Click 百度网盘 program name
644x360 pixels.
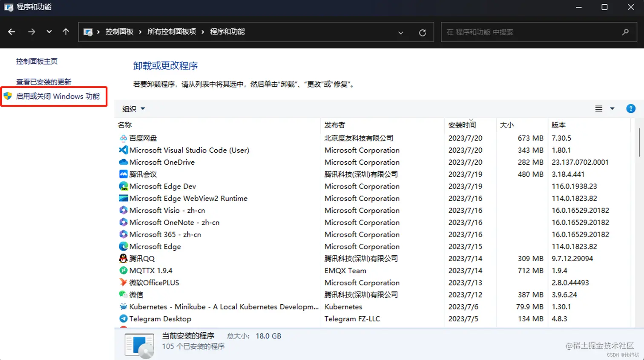click(x=143, y=138)
